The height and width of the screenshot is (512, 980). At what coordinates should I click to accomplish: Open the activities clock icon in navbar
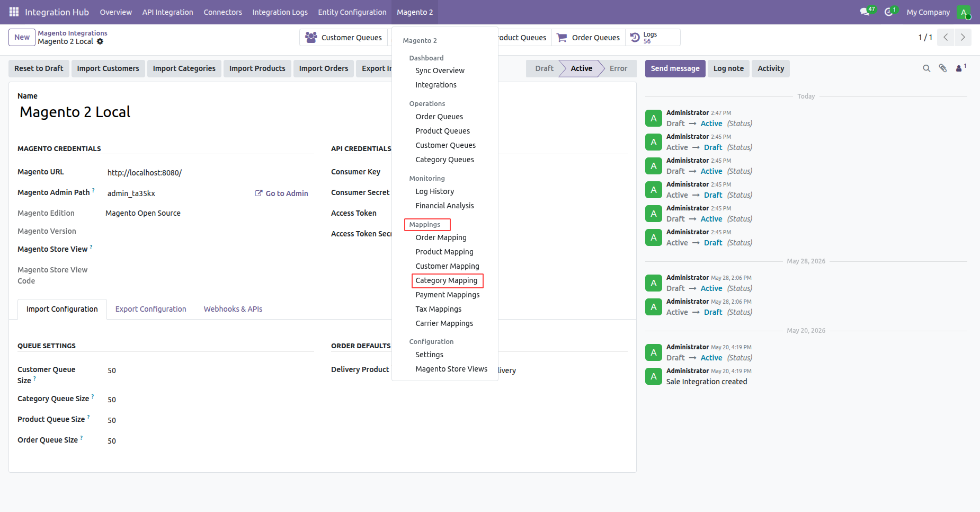click(890, 12)
